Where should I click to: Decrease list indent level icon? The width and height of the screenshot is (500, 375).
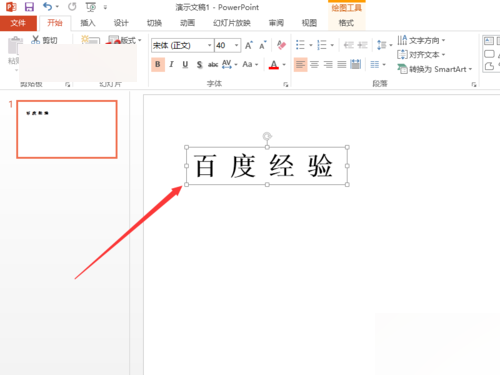pyautogui.click(x=349, y=45)
